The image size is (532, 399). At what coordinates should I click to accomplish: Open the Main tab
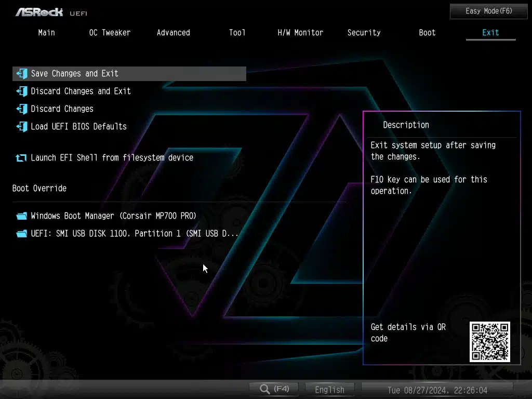46,33
